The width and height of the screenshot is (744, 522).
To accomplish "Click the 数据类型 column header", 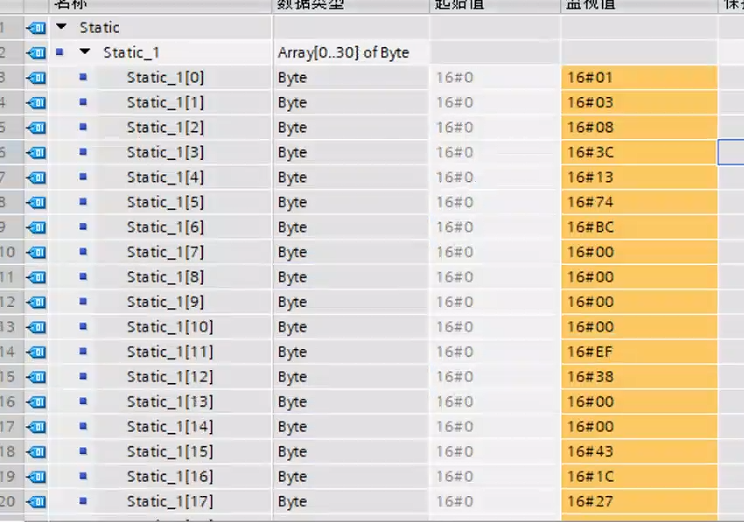I will click(310, 5).
